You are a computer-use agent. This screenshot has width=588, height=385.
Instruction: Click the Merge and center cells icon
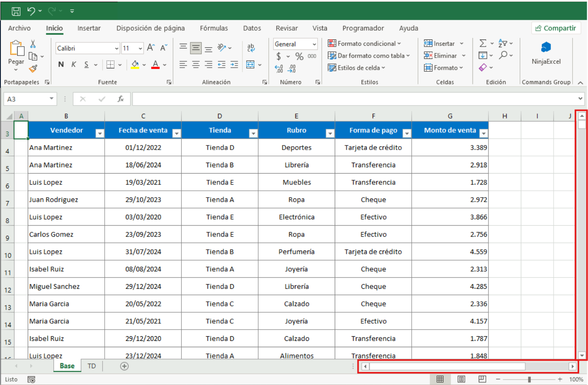250,65
